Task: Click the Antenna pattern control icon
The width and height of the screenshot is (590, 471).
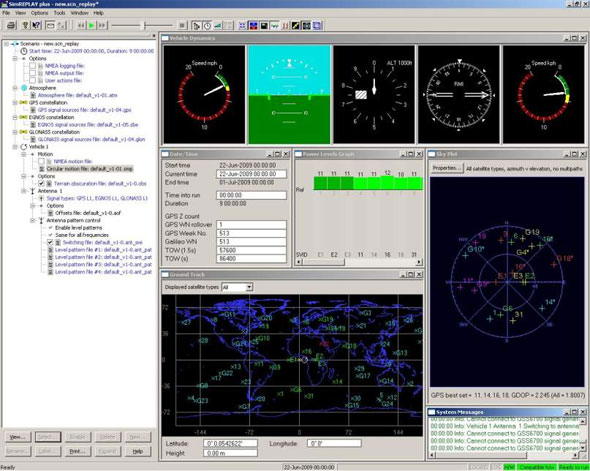Action: [x=41, y=220]
